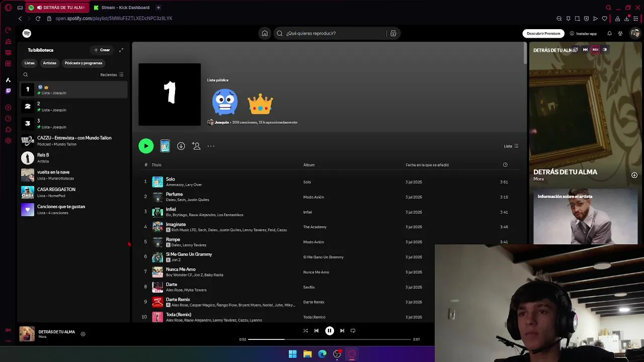Go back in the browser
The height and width of the screenshot is (362, 644).
point(20,19)
